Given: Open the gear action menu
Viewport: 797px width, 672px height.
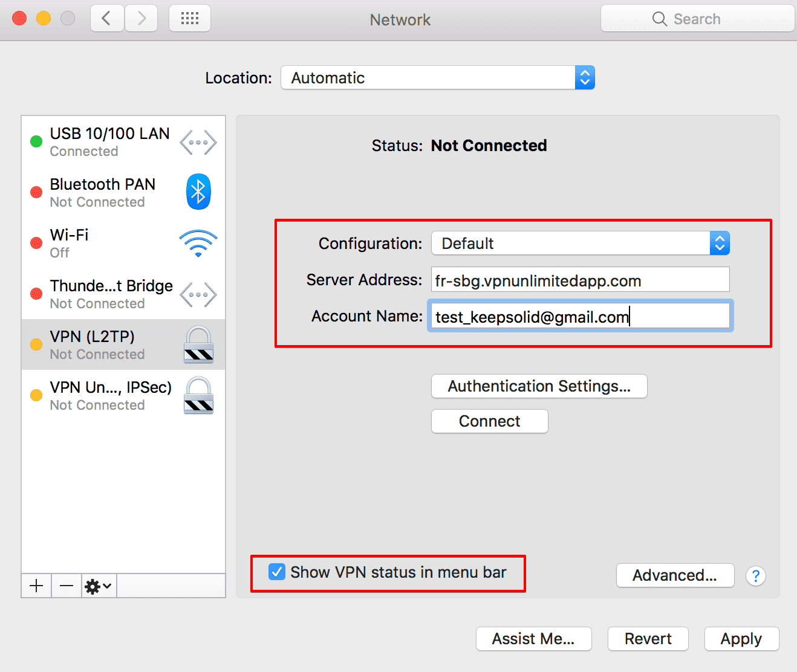Looking at the screenshot, I should pos(99,586).
